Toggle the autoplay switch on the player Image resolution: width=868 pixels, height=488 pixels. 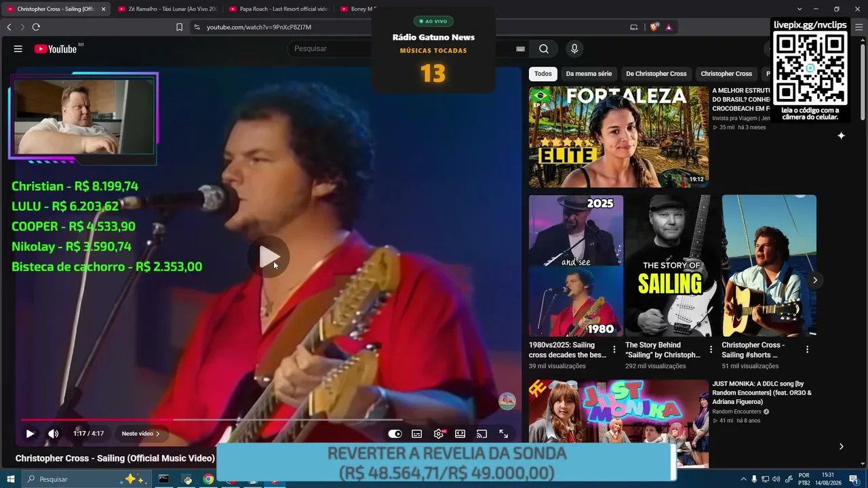tap(395, 434)
